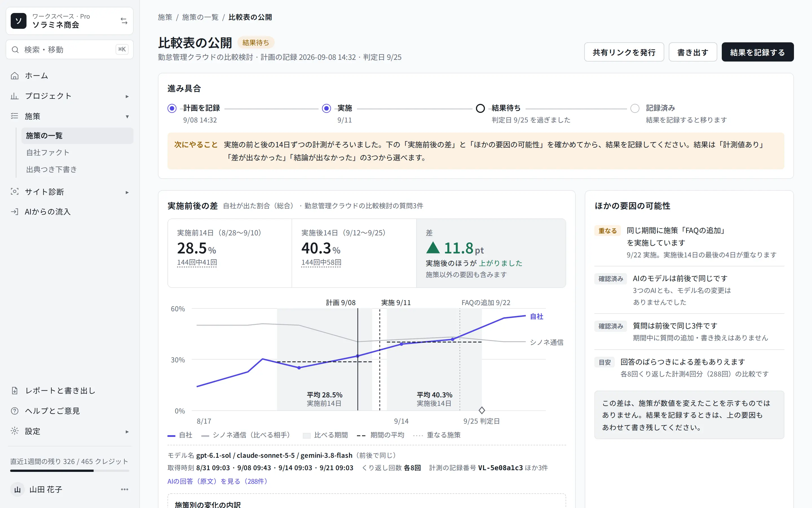Viewport: 812px width, 508px height.
Task: Open レポートと書き出し in the sidebar
Action: (x=69, y=390)
